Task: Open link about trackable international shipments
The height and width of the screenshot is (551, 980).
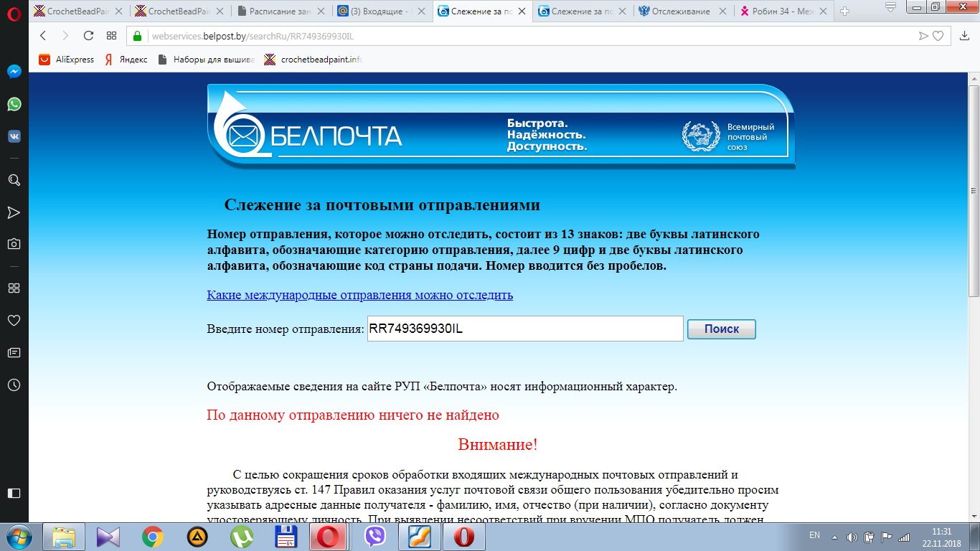Action: coord(359,295)
